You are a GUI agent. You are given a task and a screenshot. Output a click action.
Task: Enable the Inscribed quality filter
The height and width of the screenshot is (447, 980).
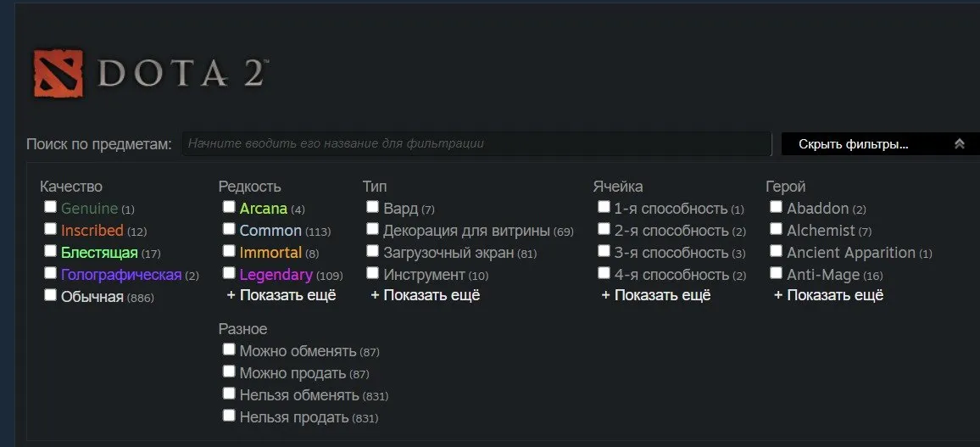50,229
